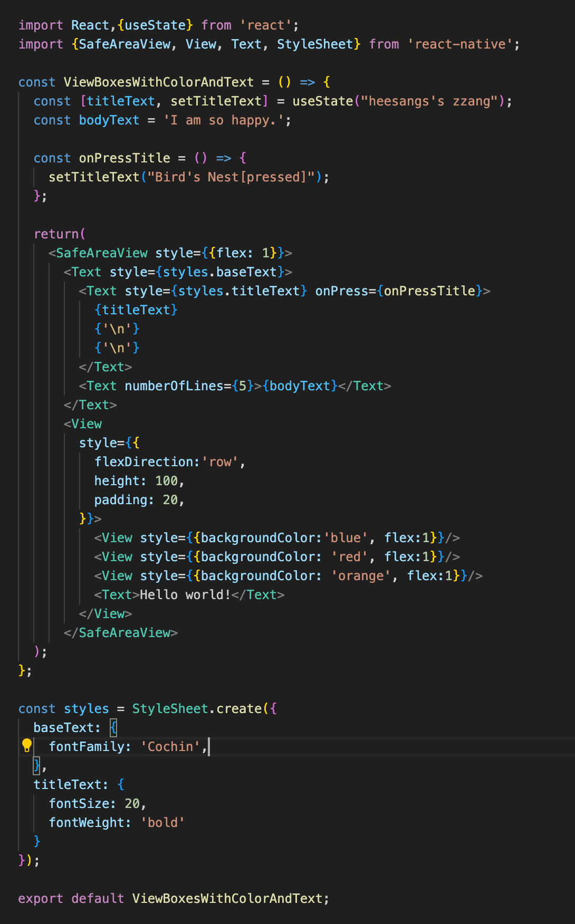
Task: Click the "Bird's Nest[pressed]" string
Action: pyautogui.click(x=231, y=177)
